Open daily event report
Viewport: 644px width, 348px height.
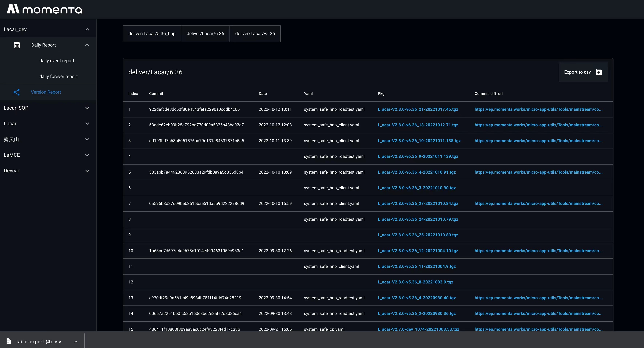point(57,61)
